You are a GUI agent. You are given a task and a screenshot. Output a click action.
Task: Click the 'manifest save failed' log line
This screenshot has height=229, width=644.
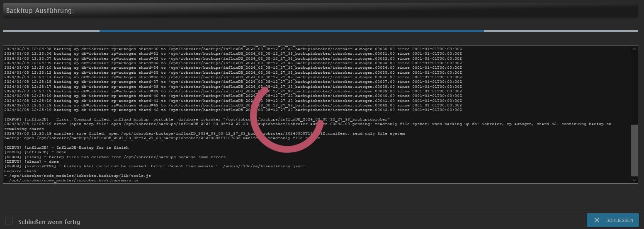[204, 133]
